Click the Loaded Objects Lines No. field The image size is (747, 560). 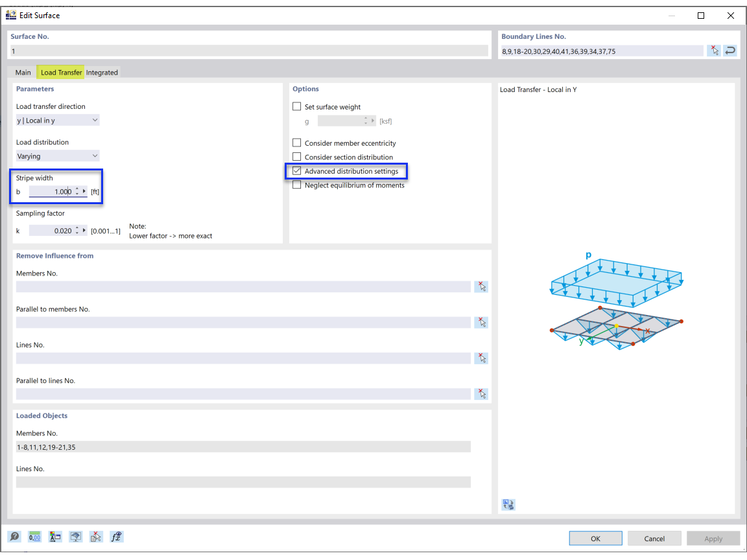[x=243, y=482]
